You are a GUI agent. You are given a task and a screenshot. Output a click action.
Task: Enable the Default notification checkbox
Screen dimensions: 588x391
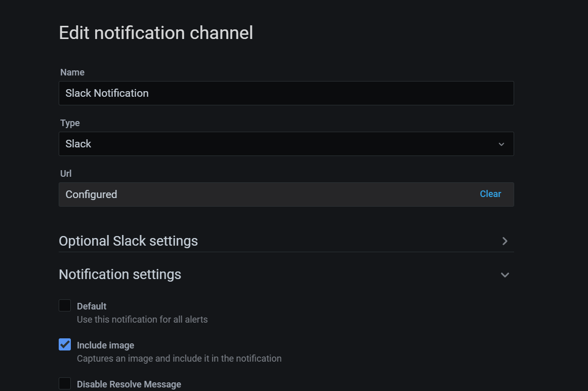pyautogui.click(x=64, y=305)
